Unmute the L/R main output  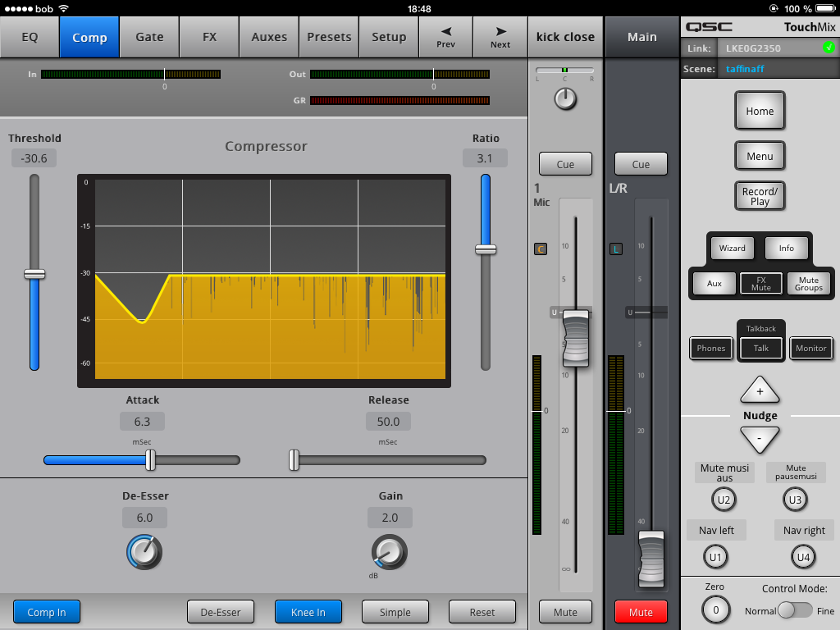click(x=641, y=612)
